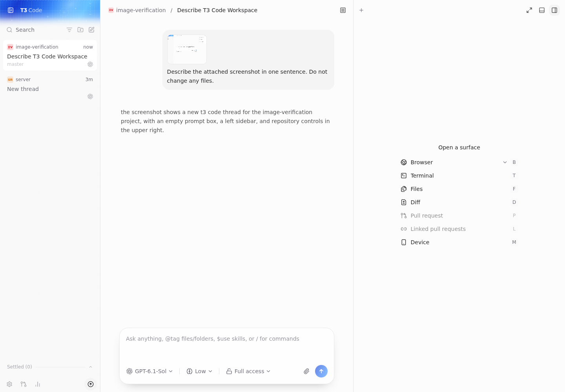Viewport: 565px width, 392px height.
Task: Open the Full access permissions dropdown
Action: (248, 371)
